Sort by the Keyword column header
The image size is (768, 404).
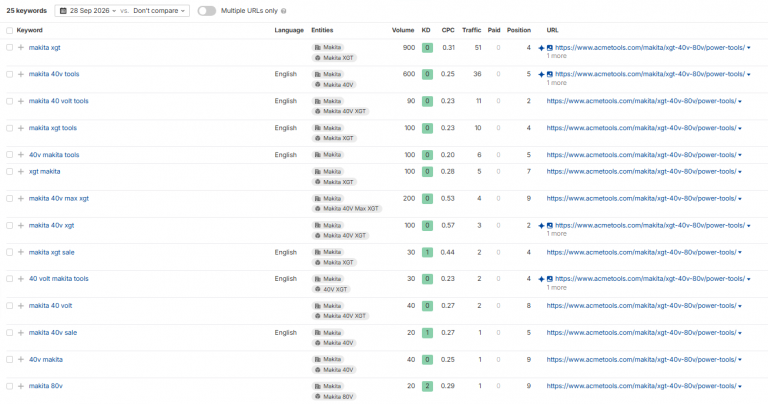(x=29, y=30)
